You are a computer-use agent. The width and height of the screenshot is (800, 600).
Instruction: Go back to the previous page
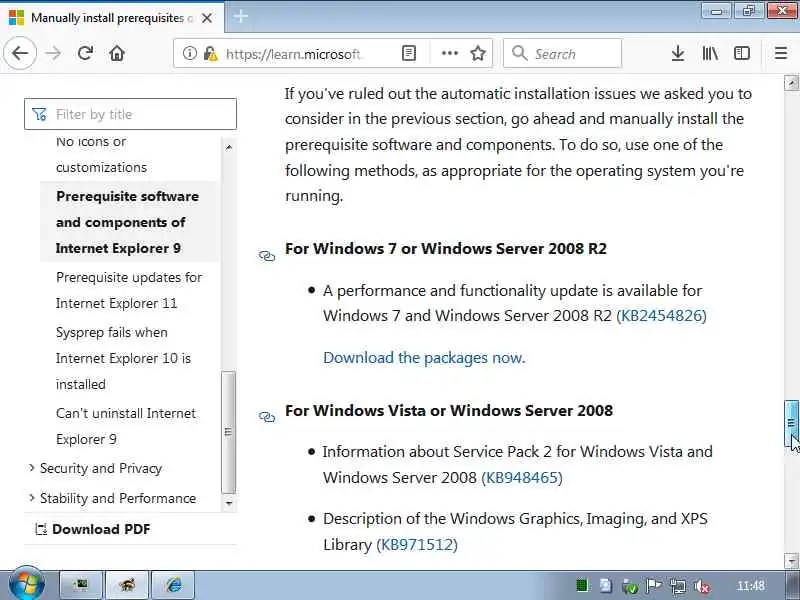click(20, 53)
